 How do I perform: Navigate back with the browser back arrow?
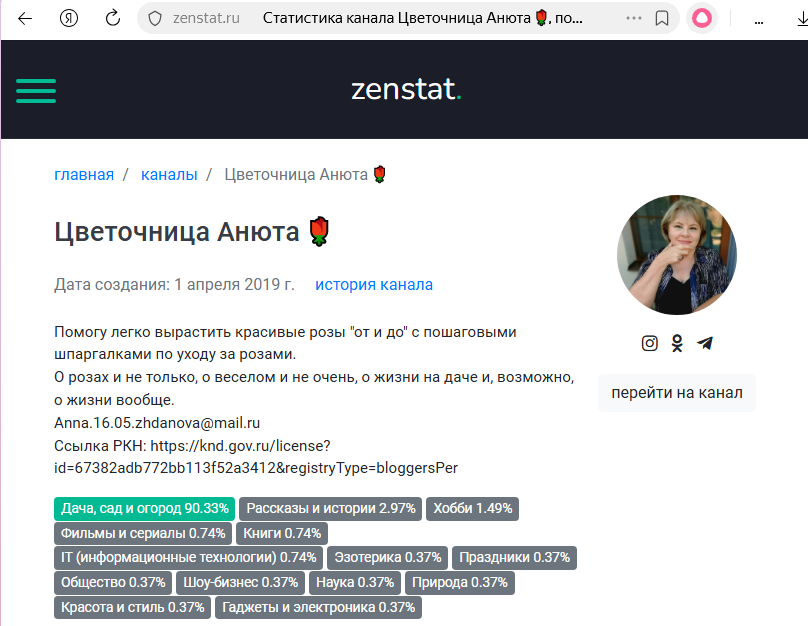[x=25, y=18]
